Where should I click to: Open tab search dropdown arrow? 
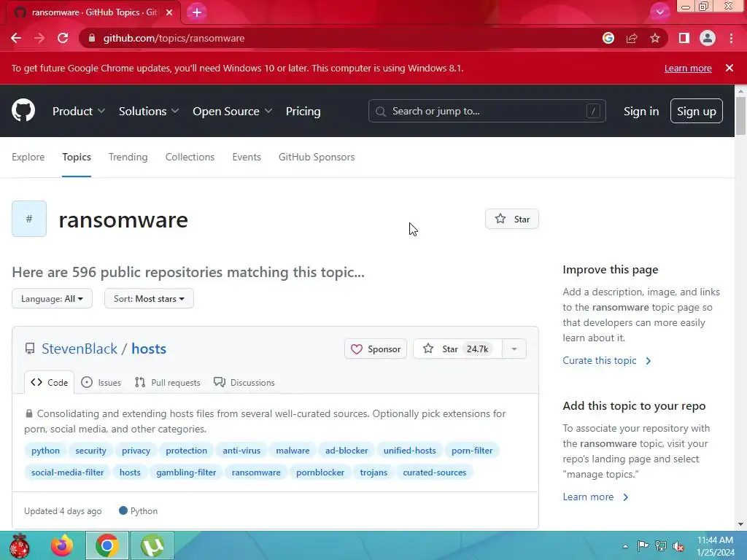[659, 12]
